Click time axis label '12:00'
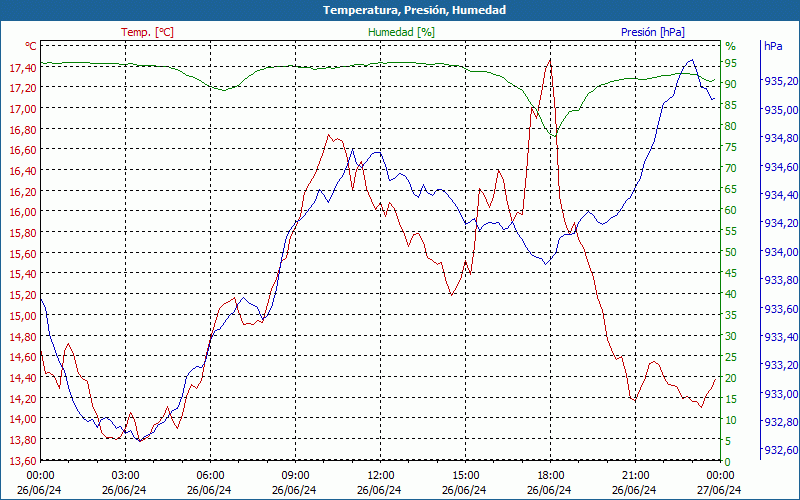Screen dimensions: 800x500 click(379, 475)
